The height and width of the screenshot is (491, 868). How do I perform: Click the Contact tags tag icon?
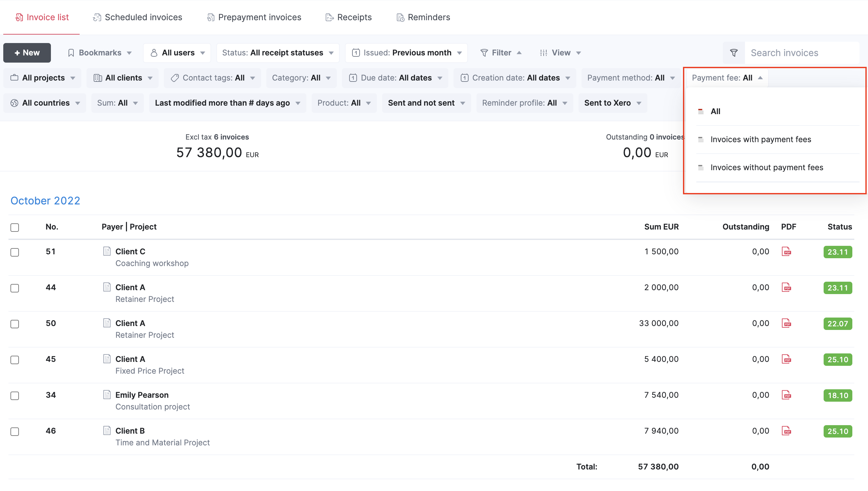click(x=175, y=78)
